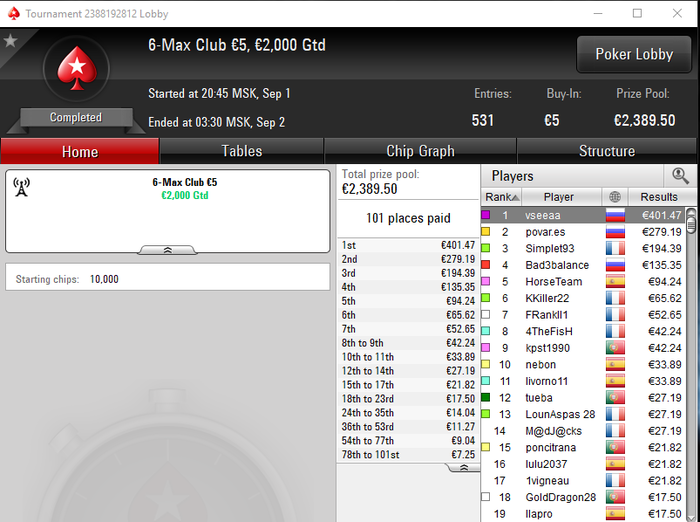Image resolution: width=700 pixels, height=522 pixels.
Task: Open the Tables tab
Action: 242,151
